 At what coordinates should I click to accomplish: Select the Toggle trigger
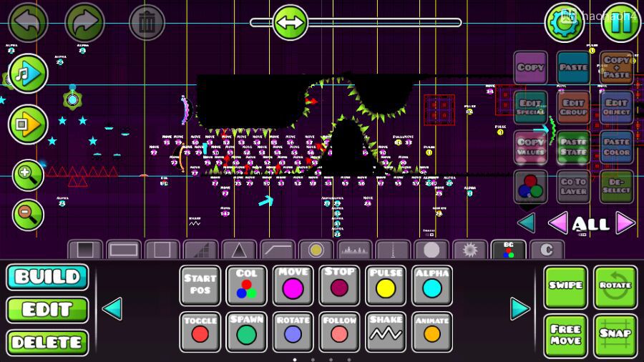[x=200, y=332]
